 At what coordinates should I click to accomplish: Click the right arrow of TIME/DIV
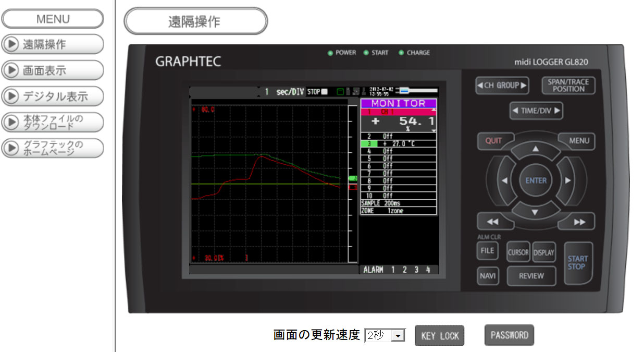[x=557, y=111]
